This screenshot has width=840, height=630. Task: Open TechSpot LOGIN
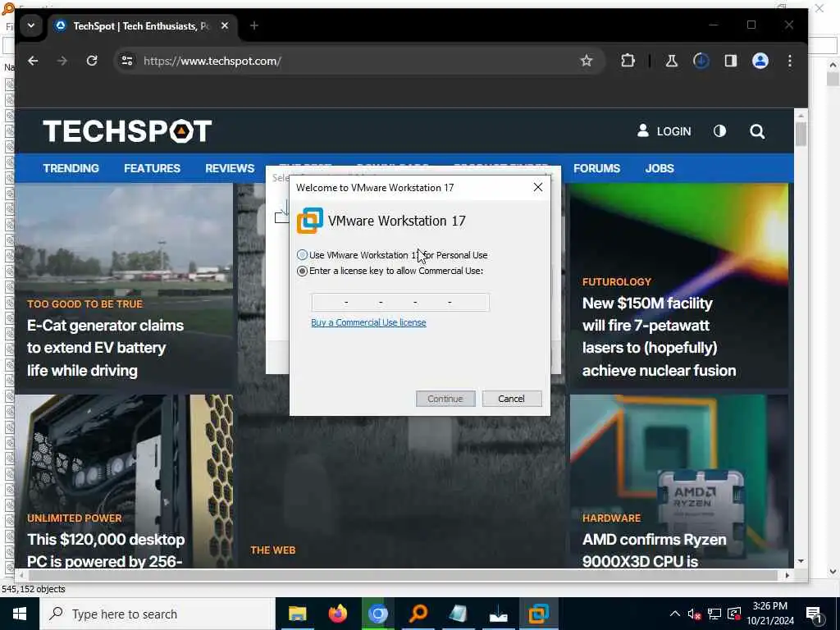[664, 131]
